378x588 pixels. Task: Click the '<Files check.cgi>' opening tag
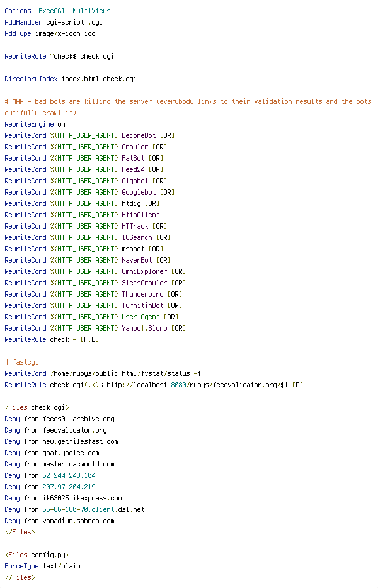click(37, 407)
